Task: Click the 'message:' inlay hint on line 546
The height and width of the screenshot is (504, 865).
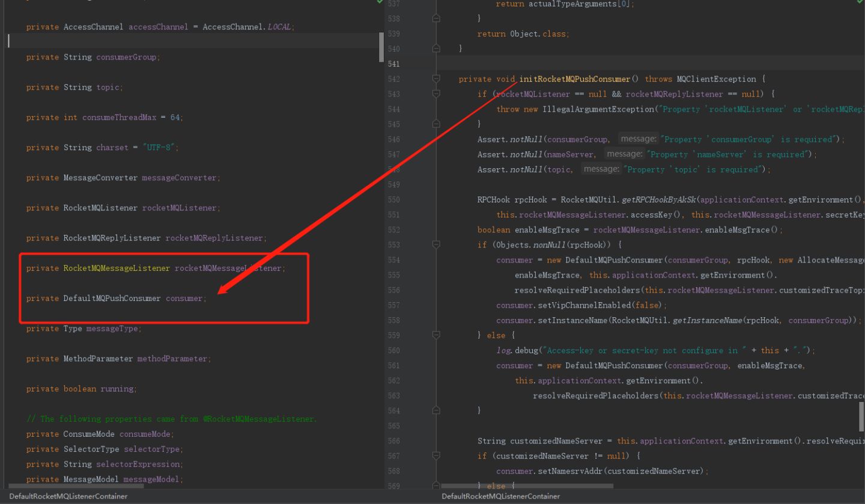Action: pos(639,139)
